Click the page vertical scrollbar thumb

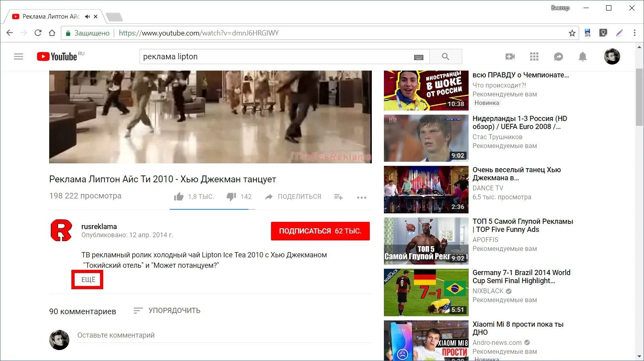coord(639,97)
